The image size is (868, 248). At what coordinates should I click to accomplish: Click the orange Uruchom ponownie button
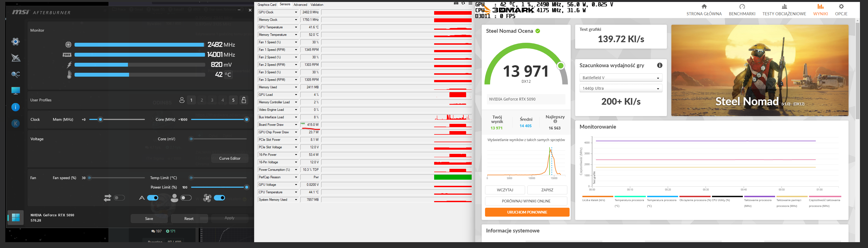(527, 212)
